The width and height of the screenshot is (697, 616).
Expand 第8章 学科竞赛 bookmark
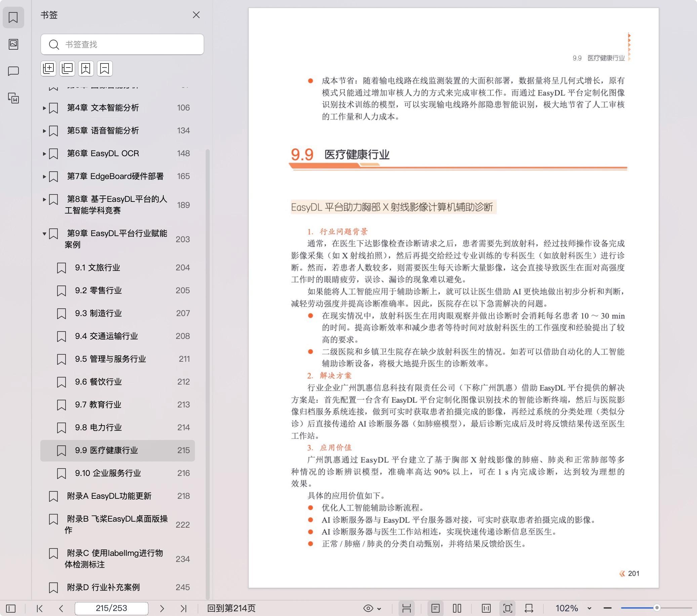point(44,200)
